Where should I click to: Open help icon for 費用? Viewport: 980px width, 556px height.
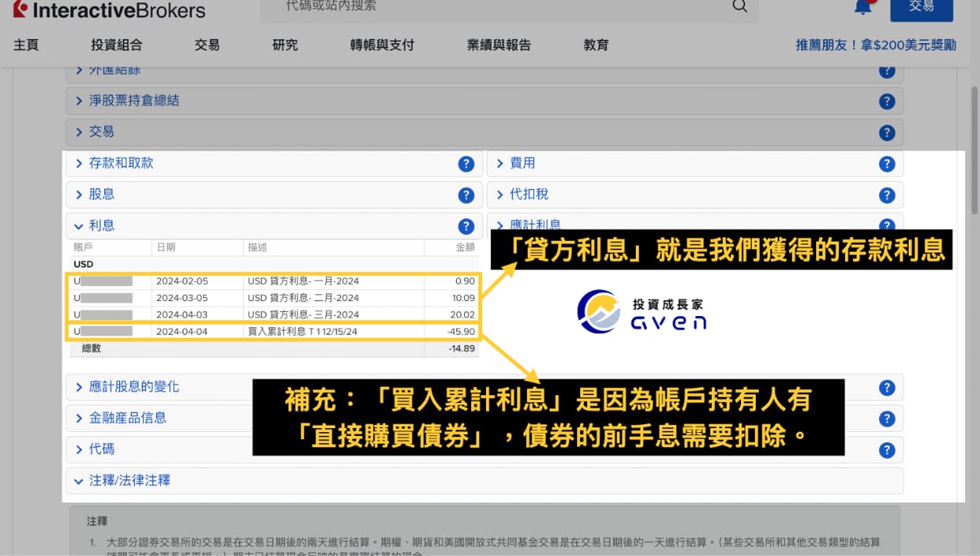coord(887,164)
